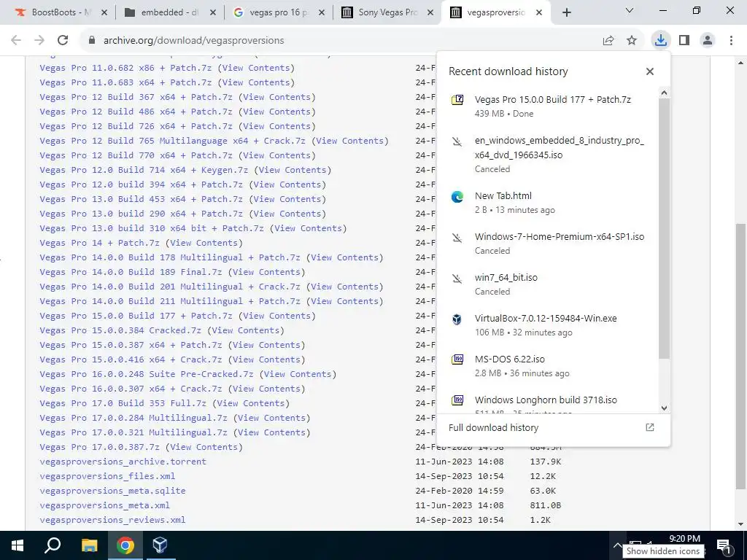Open VirtualBox from the taskbar
This screenshot has width=747, height=560.
160,545
